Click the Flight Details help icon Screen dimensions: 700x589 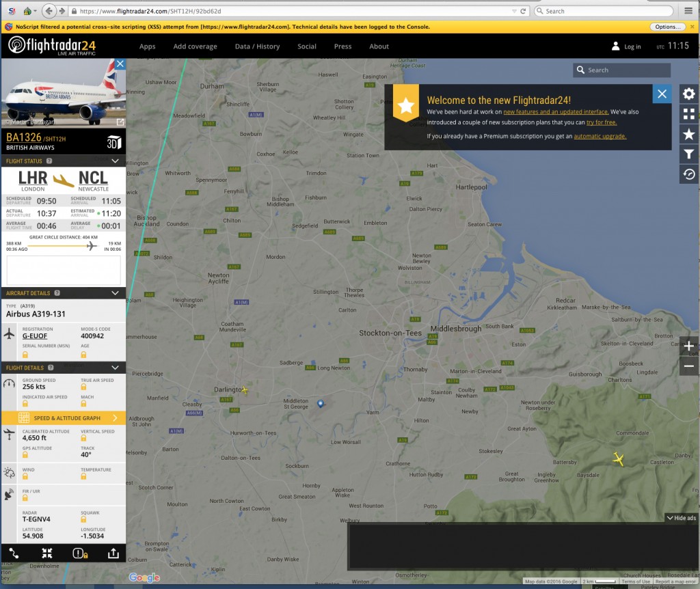51,368
